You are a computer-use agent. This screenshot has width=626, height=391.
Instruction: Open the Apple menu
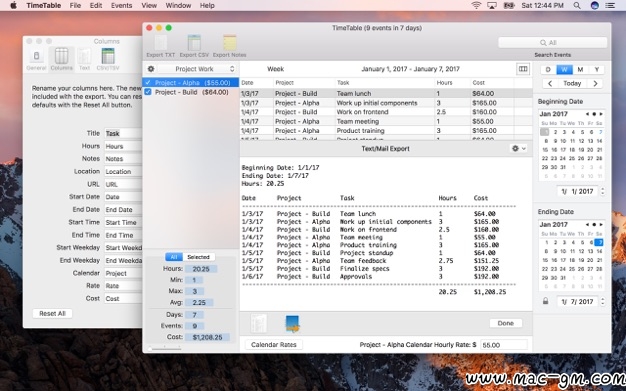pyautogui.click(x=13, y=6)
